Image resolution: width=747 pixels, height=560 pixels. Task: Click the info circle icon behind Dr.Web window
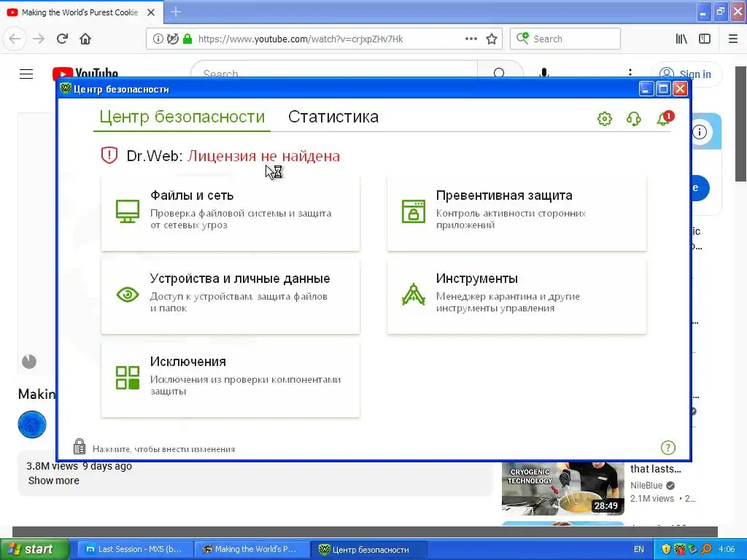pyautogui.click(x=700, y=132)
